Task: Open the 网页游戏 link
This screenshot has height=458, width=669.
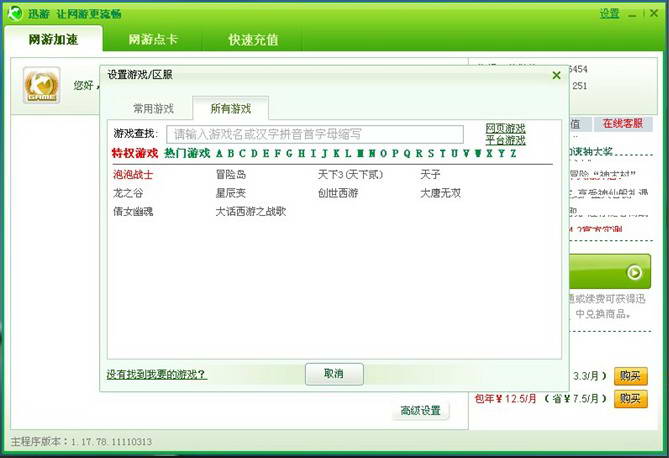Action: (x=505, y=129)
